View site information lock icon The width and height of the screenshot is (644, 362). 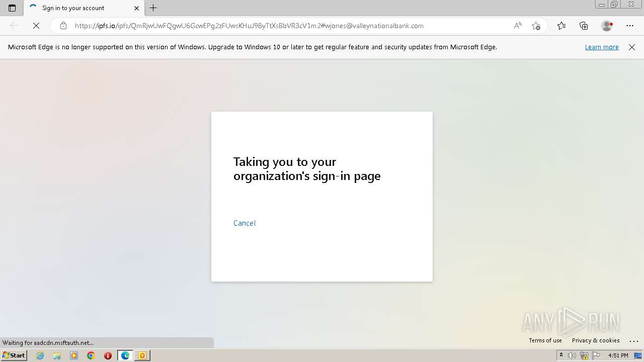tap(63, 26)
